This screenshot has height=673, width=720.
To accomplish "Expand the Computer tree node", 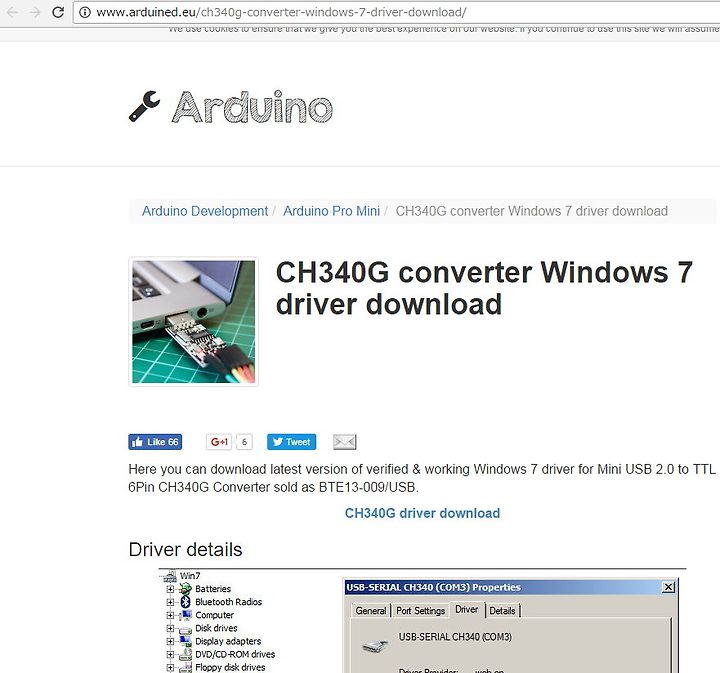I will [170, 616].
